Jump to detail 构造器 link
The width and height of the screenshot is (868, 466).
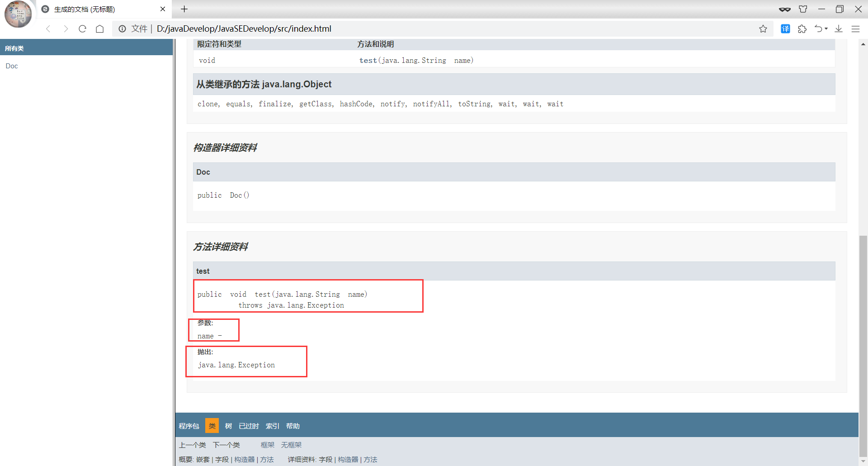pos(348,460)
